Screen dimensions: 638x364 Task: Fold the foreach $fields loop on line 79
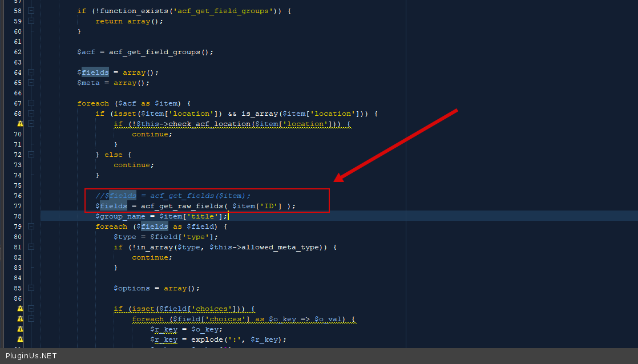click(x=31, y=227)
